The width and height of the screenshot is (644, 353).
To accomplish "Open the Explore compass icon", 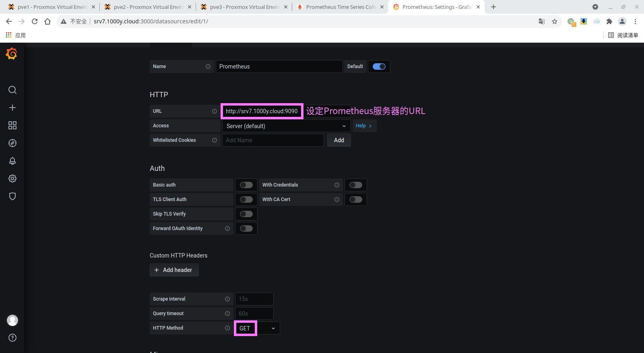I will coord(12,143).
